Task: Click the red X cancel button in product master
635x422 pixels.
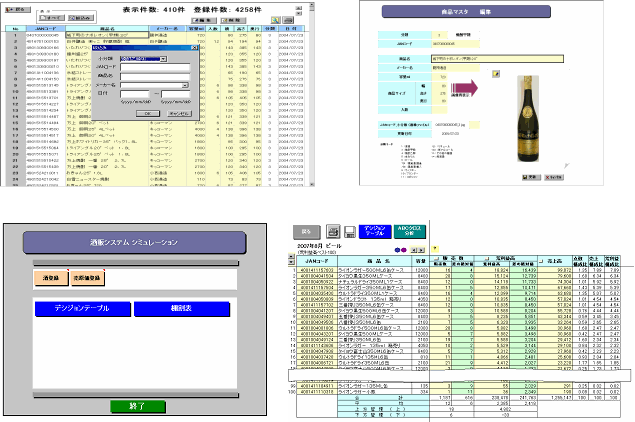Action: [x=554, y=177]
